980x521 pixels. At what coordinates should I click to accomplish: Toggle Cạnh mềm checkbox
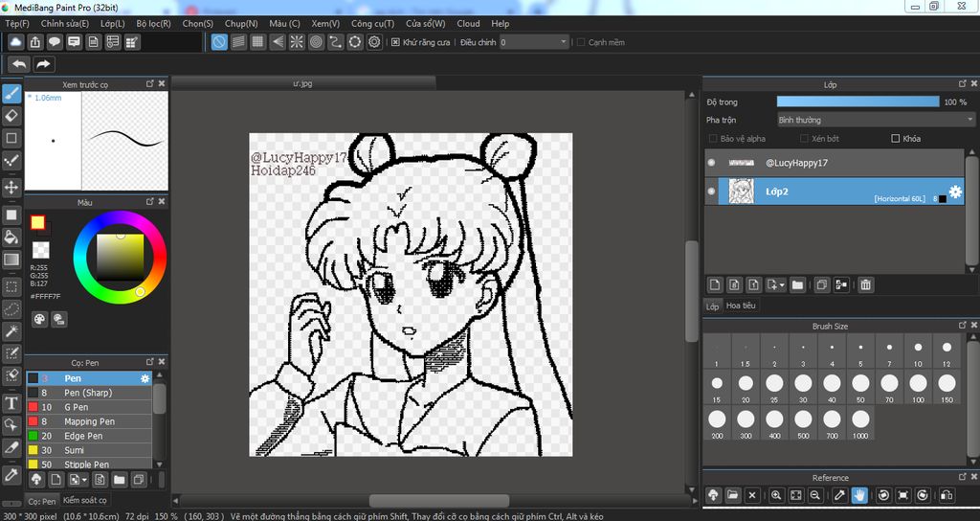581,42
